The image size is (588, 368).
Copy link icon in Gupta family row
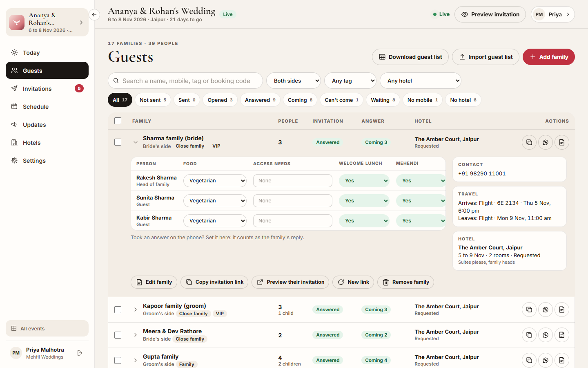[529, 360]
